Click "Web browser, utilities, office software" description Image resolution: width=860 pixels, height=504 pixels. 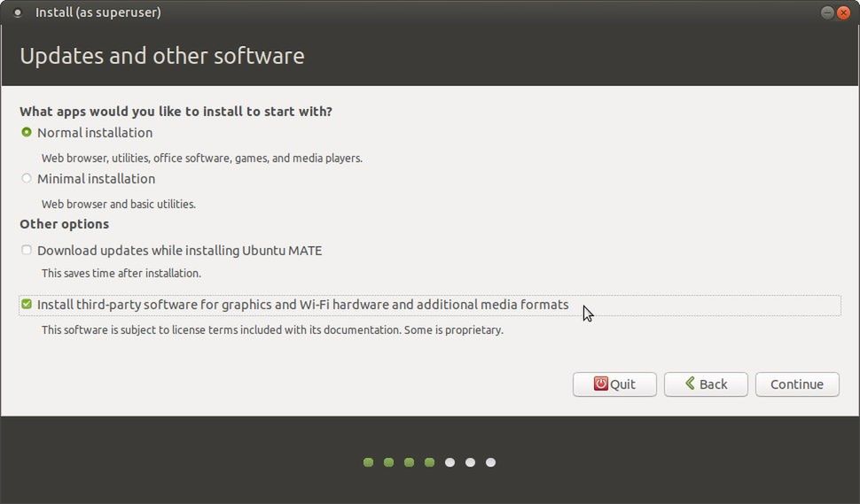pos(202,158)
